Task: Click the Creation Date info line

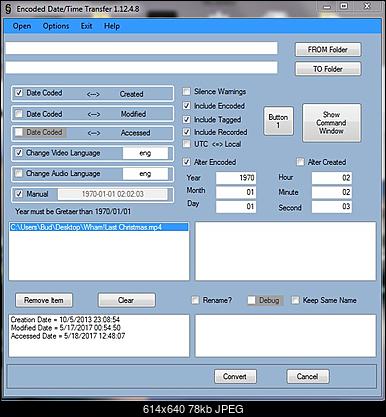Action: [65, 319]
